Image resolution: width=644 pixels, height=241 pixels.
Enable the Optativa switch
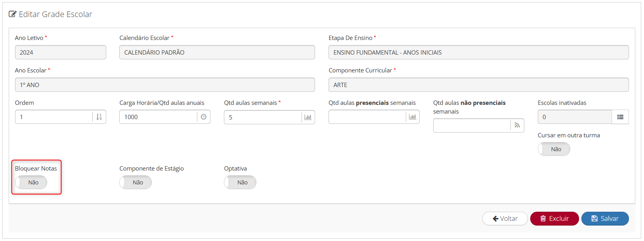pos(240,182)
